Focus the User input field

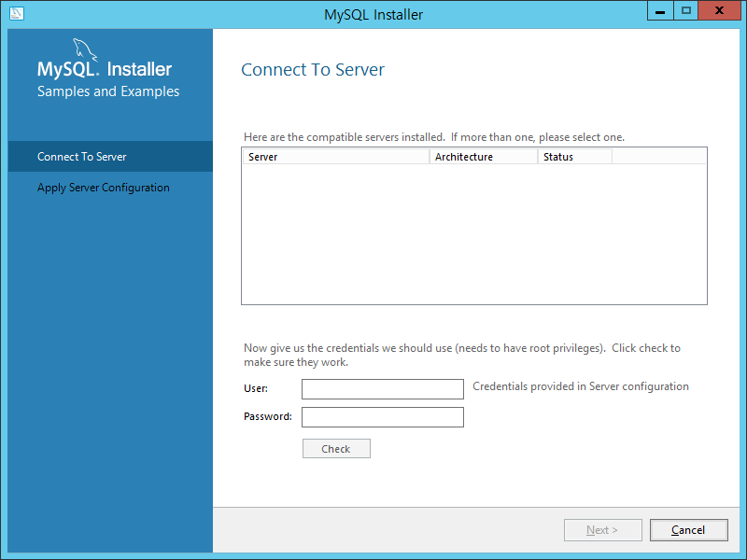coord(383,389)
